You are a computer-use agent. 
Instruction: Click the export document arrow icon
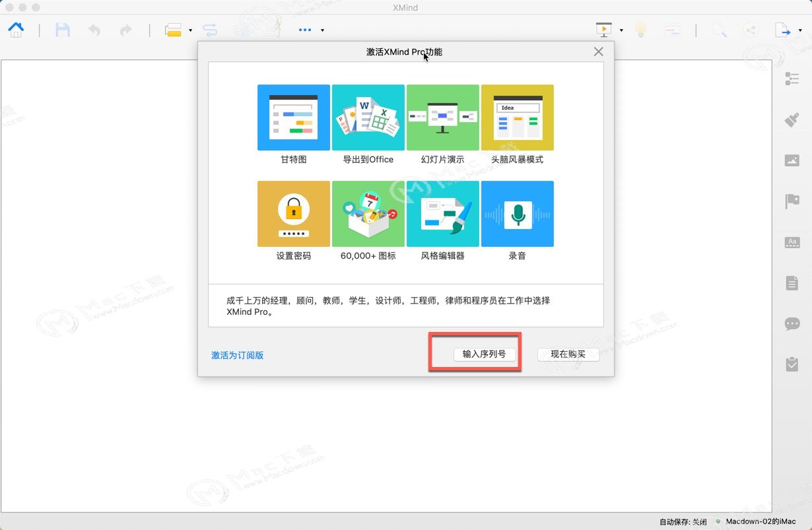click(x=783, y=30)
